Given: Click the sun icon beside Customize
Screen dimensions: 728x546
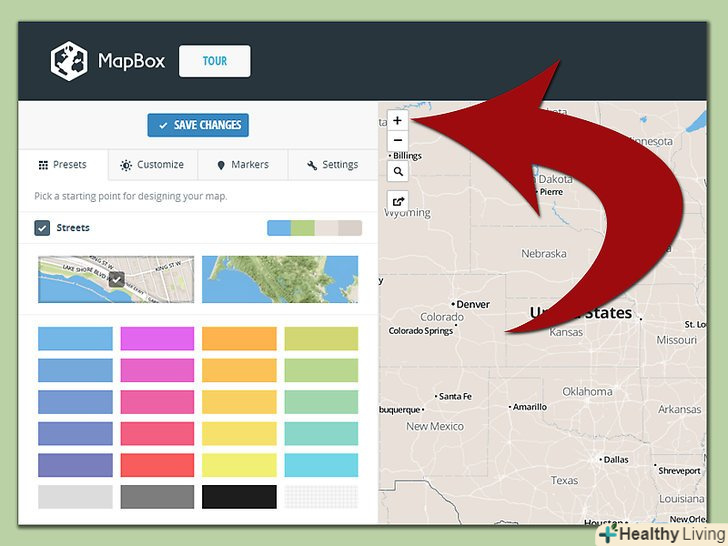Looking at the screenshot, I should click(x=126, y=165).
